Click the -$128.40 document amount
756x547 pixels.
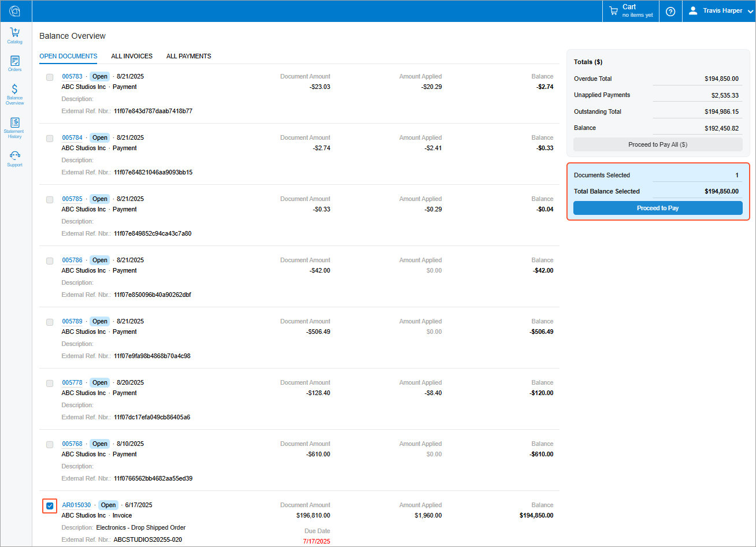click(x=318, y=393)
